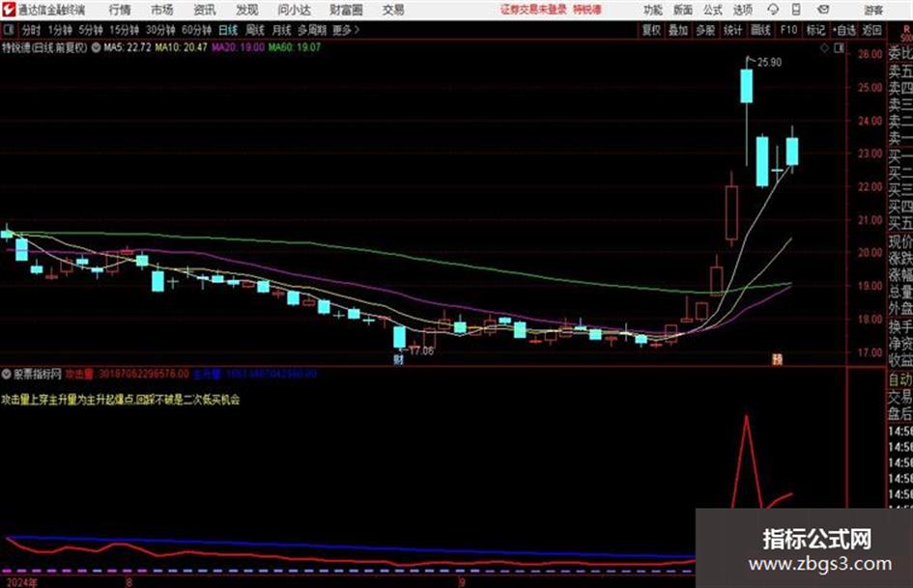Click the mobile phone icon
This screenshot has height=588, width=913.
coord(796,10)
